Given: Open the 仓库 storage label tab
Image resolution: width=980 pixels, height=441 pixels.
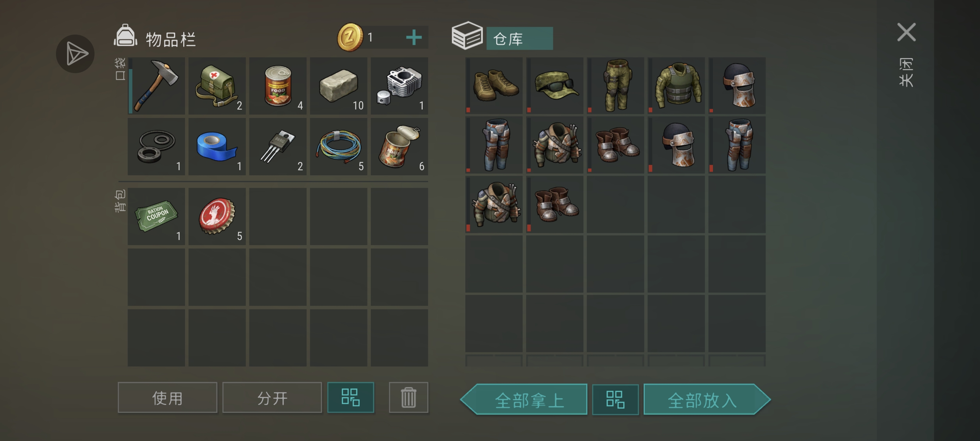Looking at the screenshot, I should 520,38.
